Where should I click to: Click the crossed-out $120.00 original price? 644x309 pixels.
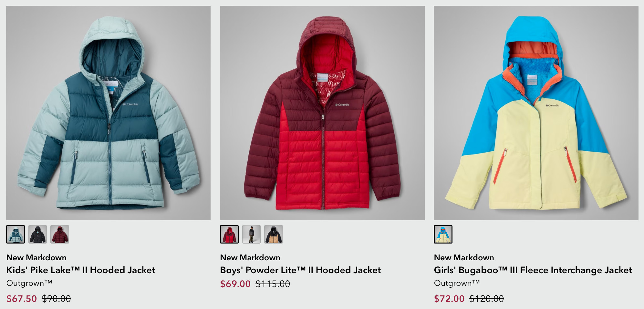tap(487, 299)
